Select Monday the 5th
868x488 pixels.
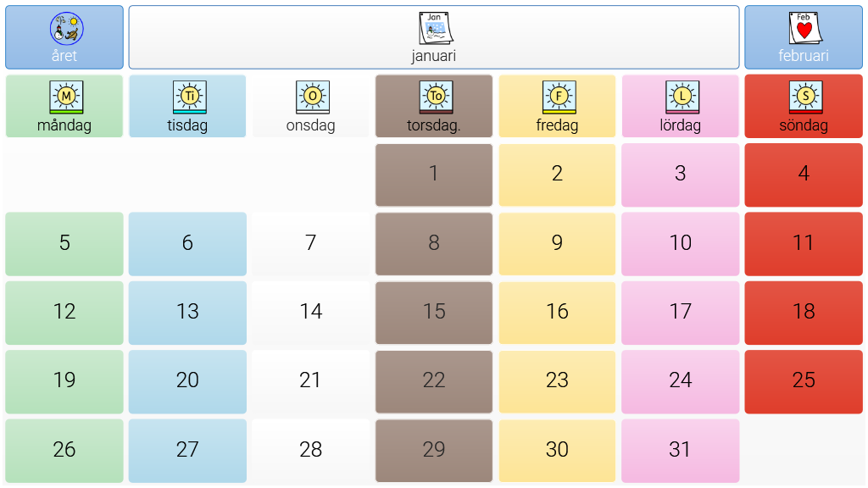click(64, 243)
